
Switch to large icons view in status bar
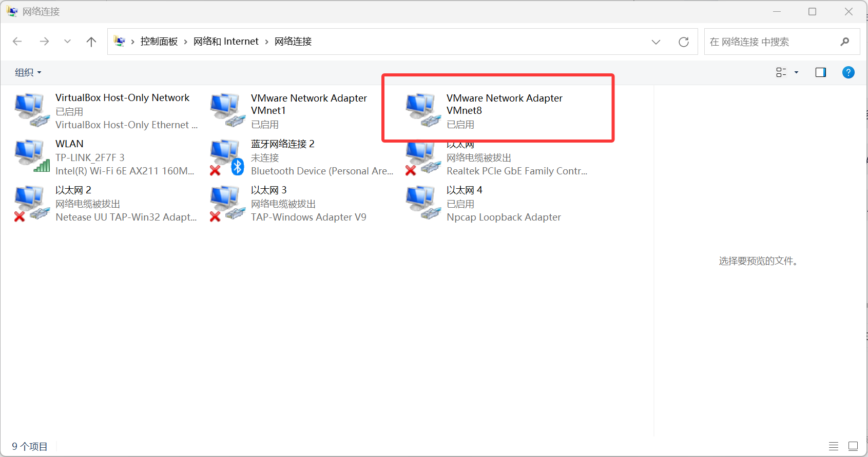point(853,446)
